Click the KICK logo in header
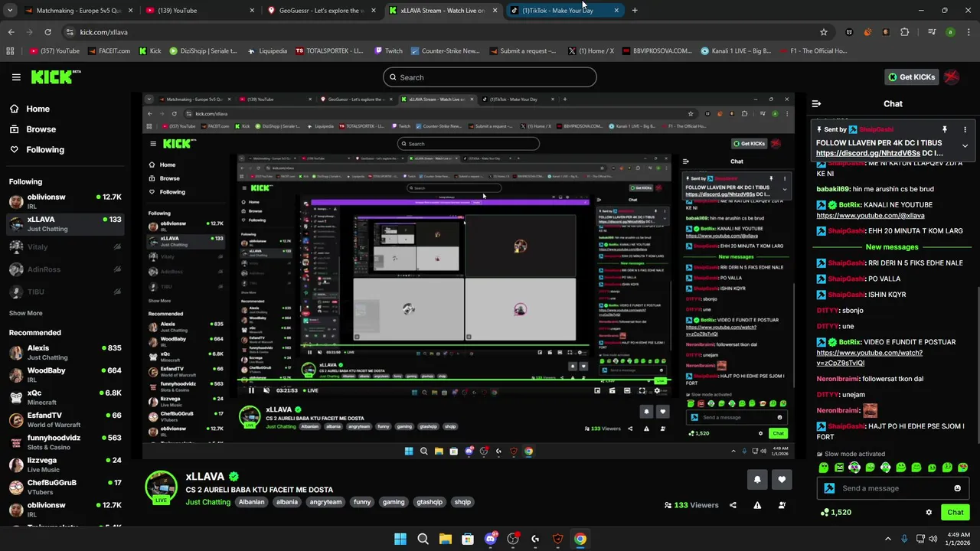980x551 pixels. tap(55, 77)
